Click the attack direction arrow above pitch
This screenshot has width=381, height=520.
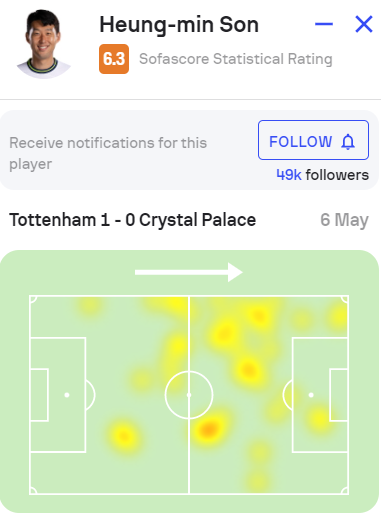pyautogui.click(x=189, y=272)
